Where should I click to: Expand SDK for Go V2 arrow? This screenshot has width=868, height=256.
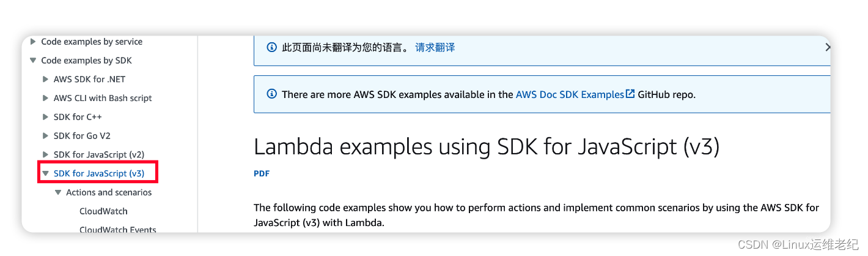[46, 136]
